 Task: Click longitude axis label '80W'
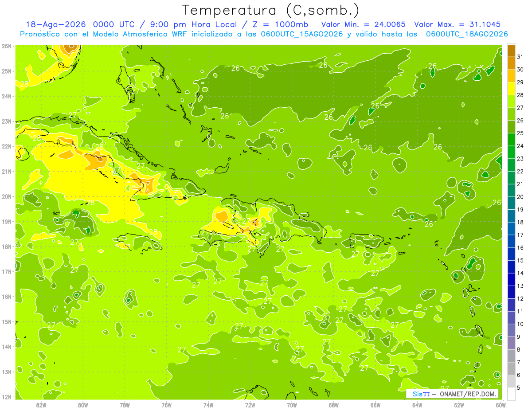[x=82, y=405]
